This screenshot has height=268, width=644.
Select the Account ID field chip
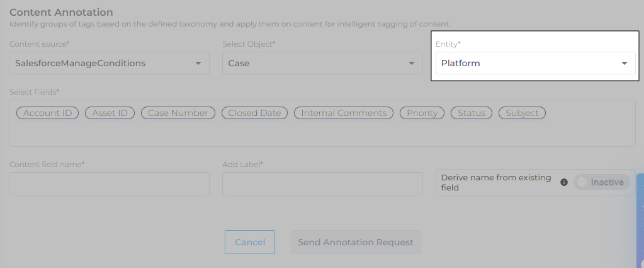click(x=47, y=113)
